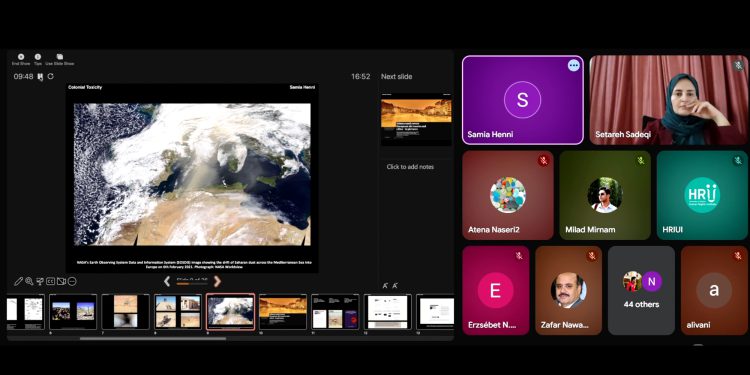Click the clock reading 16:52
750x375 pixels.
click(361, 77)
